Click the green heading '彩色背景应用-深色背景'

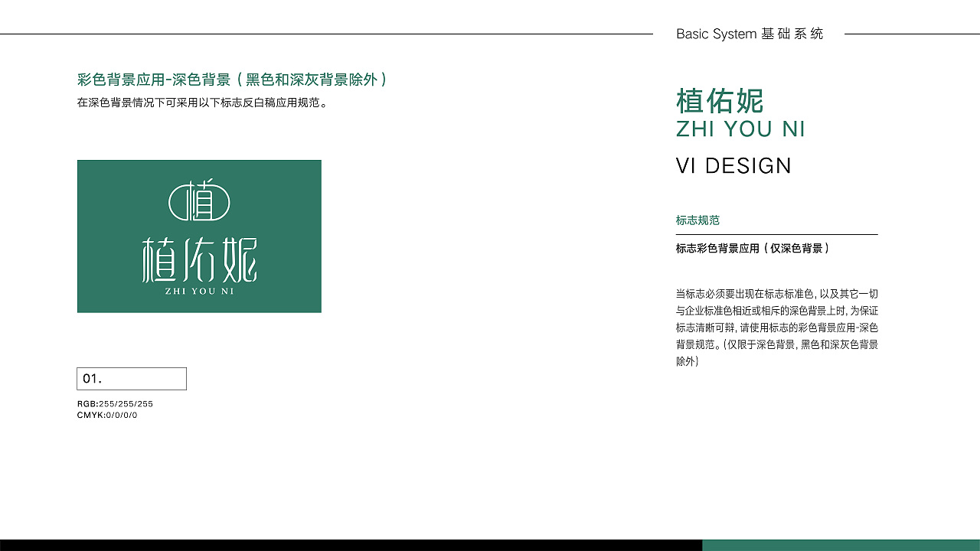click(x=154, y=80)
